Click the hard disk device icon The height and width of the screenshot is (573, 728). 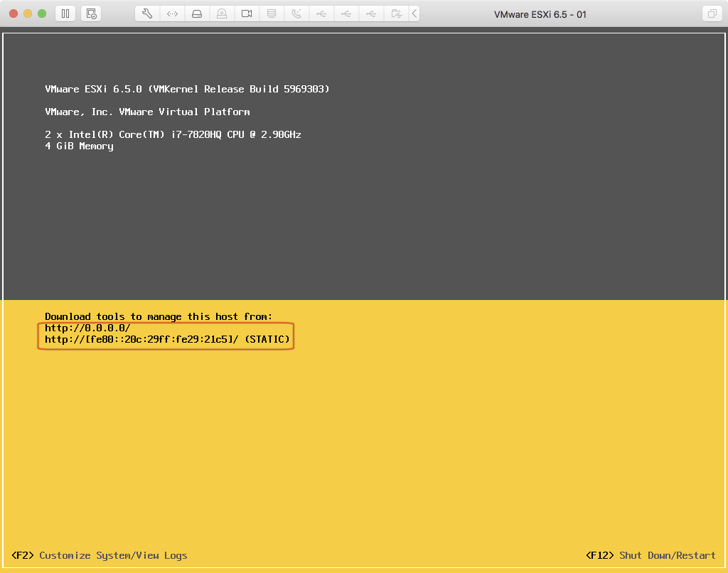point(197,14)
